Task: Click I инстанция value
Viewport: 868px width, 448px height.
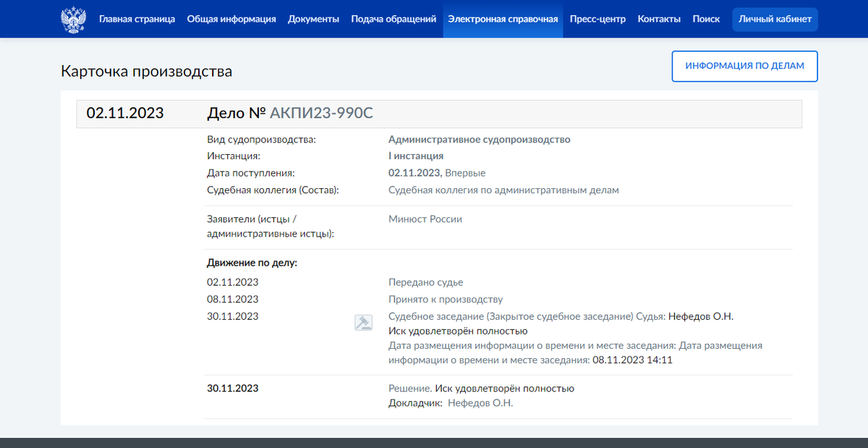Action: [x=416, y=156]
